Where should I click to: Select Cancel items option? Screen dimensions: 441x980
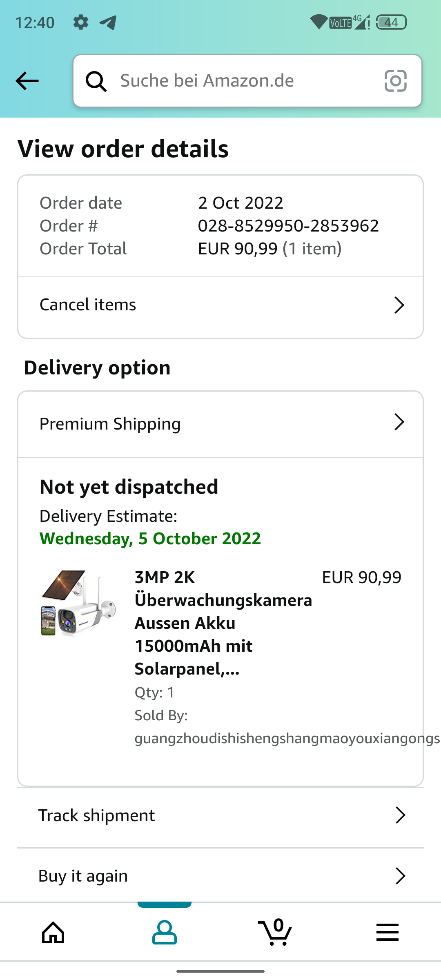pyautogui.click(x=88, y=305)
